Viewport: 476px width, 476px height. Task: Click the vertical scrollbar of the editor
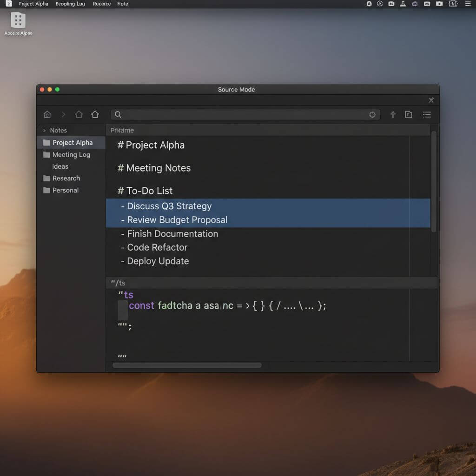[x=434, y=182]
